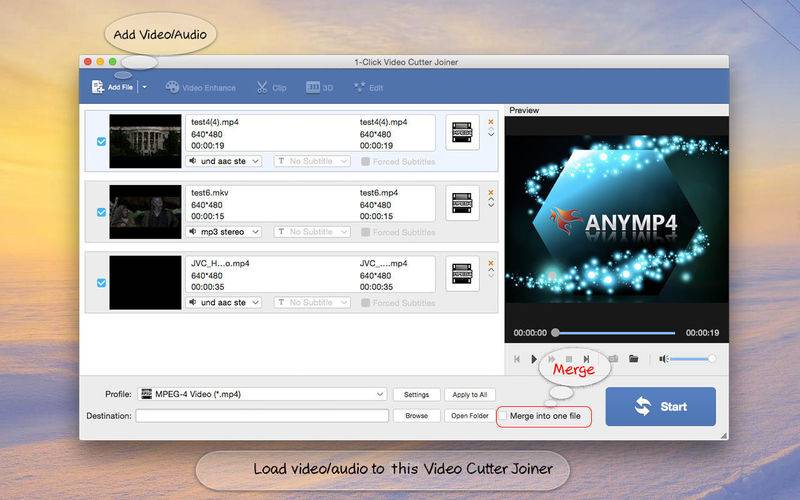Adjust the preview volume slider
The image size is (800, 500).
click(691, 359)
